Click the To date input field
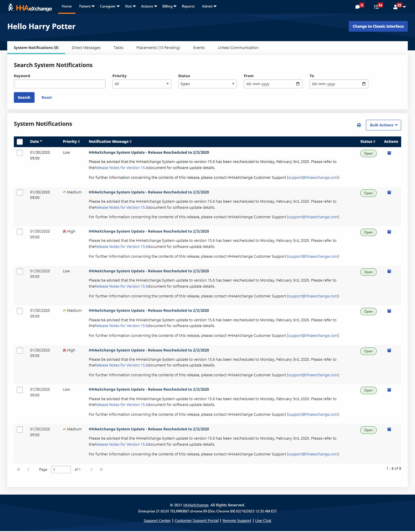 (x=339, y=84)
